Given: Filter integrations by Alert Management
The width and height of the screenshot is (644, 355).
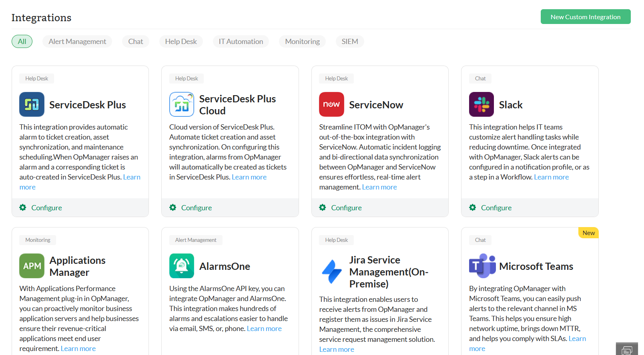Looking at the screenshot, I should tap(77, 42).
